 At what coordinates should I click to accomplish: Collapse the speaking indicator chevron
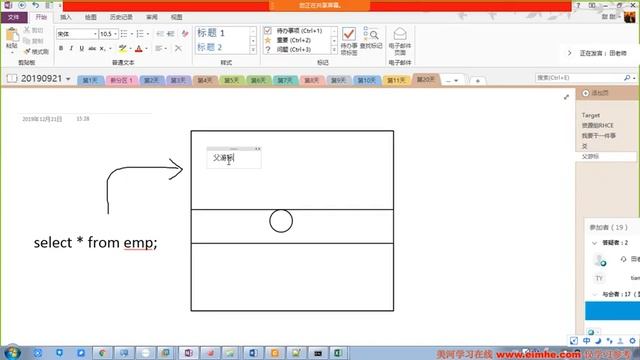(x=570, y=53)
